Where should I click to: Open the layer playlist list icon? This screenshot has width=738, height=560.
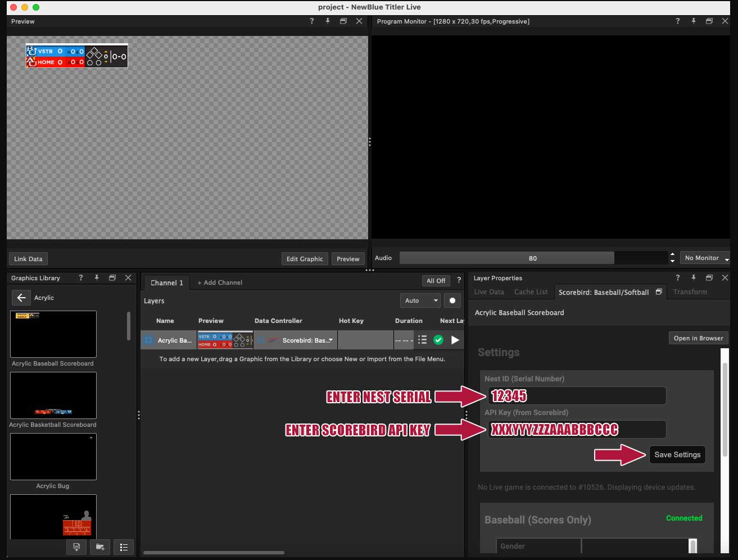tap(422, 340)
